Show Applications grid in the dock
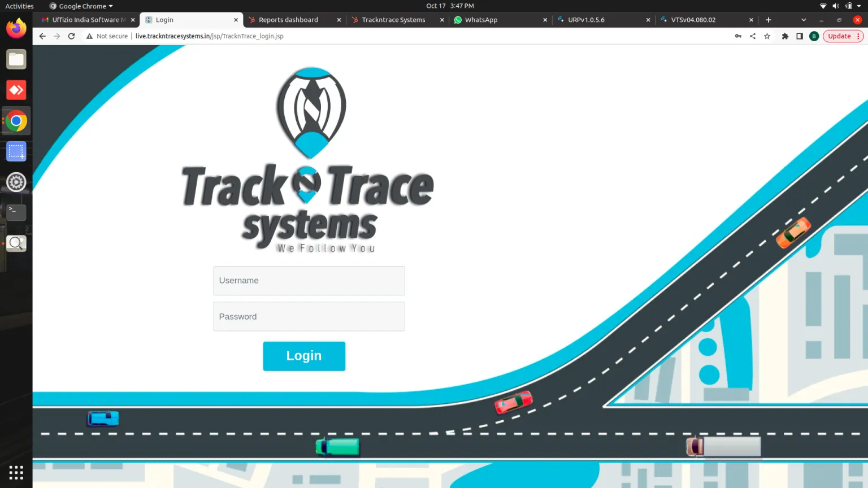868x488 pixels. [16, 472]
